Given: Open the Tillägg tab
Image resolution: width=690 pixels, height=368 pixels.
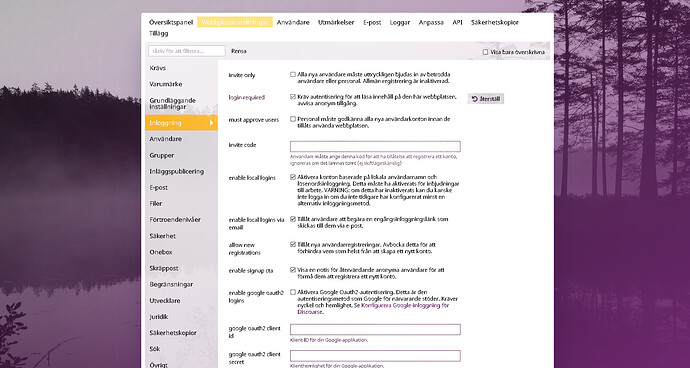Looking at the screenshot, I should [x=158, y=33].
